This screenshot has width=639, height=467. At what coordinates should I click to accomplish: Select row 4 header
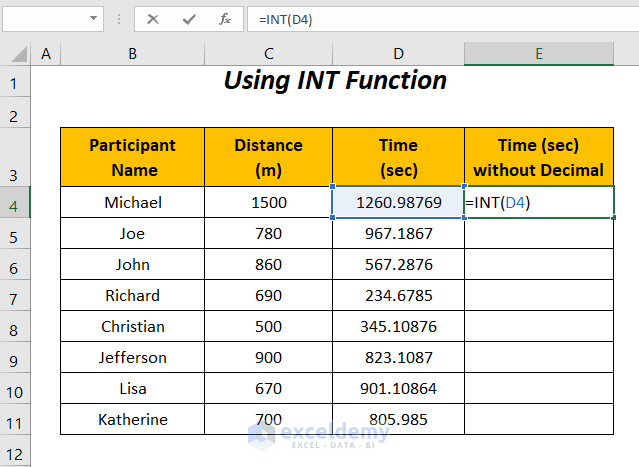(x=15, y=203)
